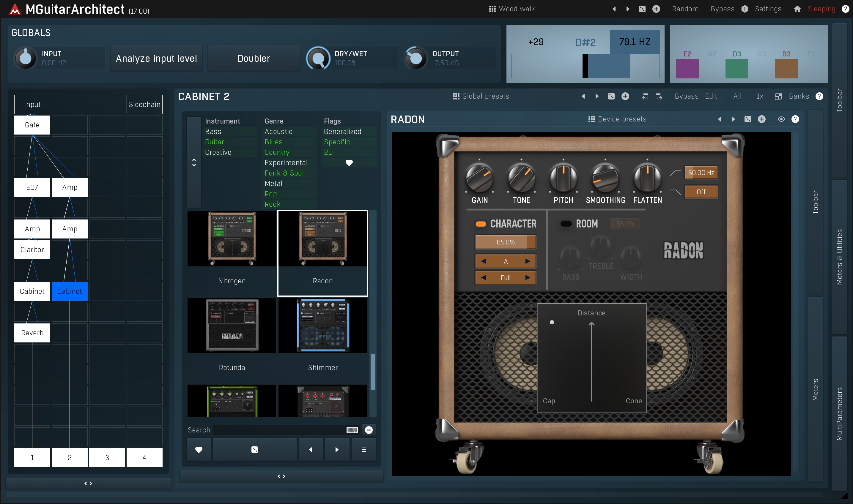Click the randomize dice icon beside Wood walk
853x504 pixels.
(x=642, y=9)
